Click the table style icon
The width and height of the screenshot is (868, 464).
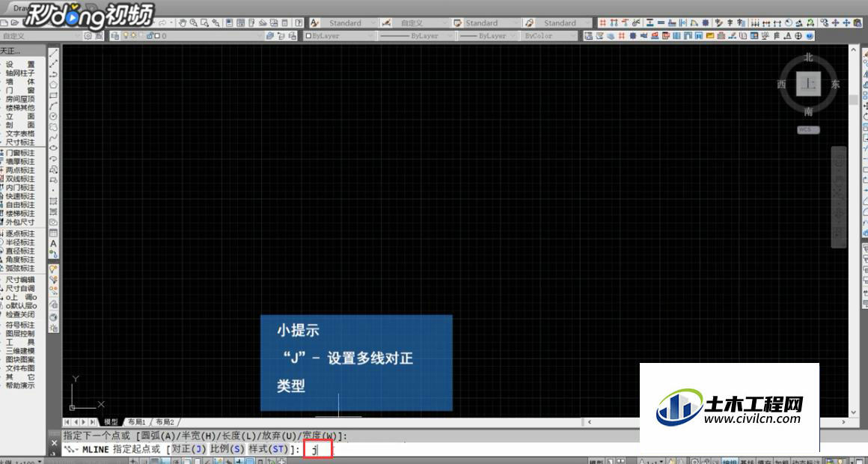pyautogui.click(x=457, y=22)
